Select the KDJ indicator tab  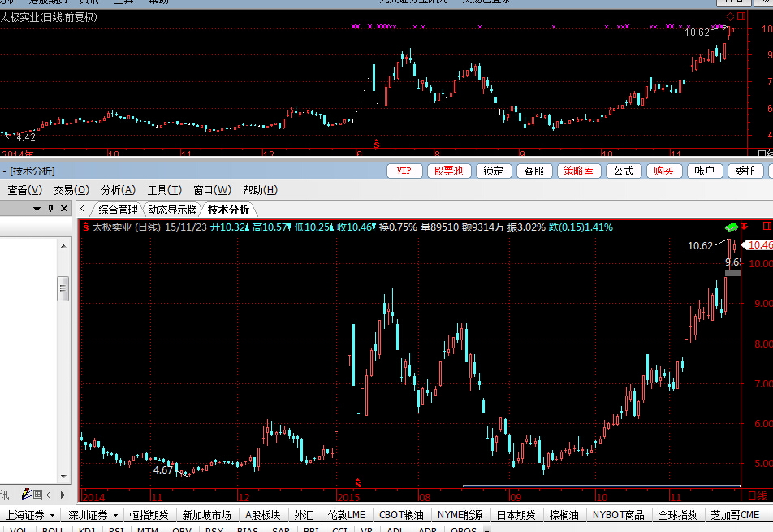point(85,530)
